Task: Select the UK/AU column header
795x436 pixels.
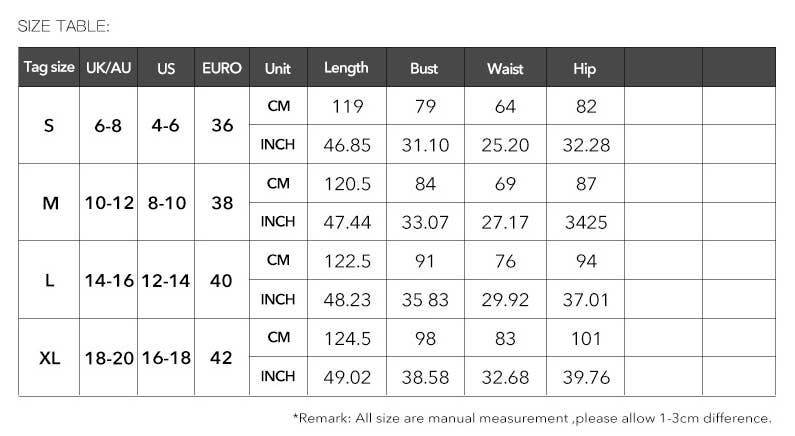Action: click(x=108, y=68)
